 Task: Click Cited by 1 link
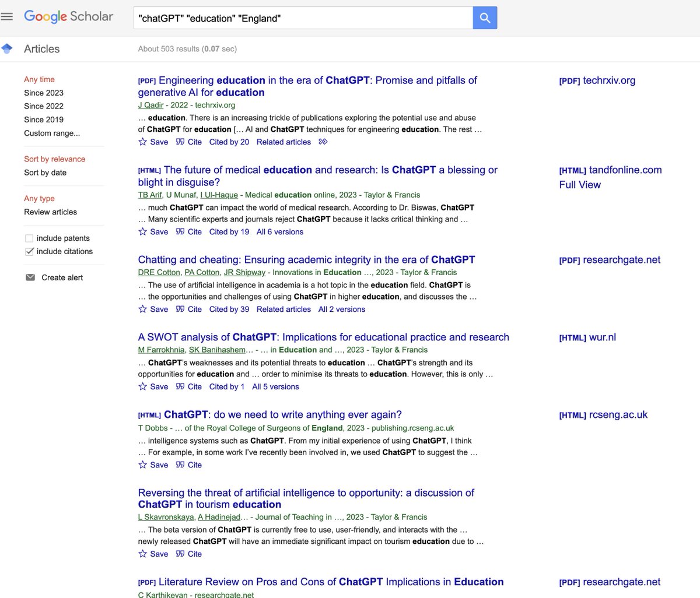tap(227, 386)
